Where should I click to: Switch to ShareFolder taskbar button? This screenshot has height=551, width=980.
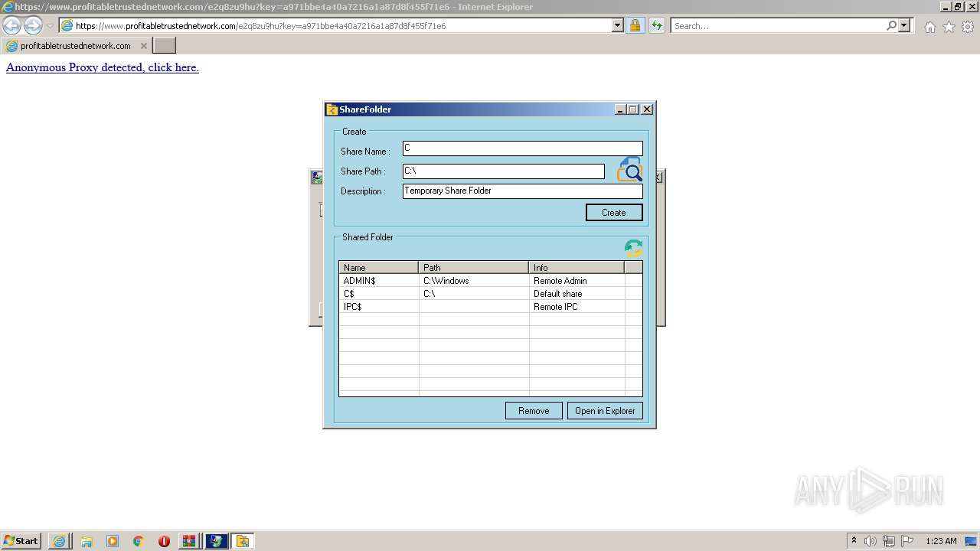click(243, 541)
